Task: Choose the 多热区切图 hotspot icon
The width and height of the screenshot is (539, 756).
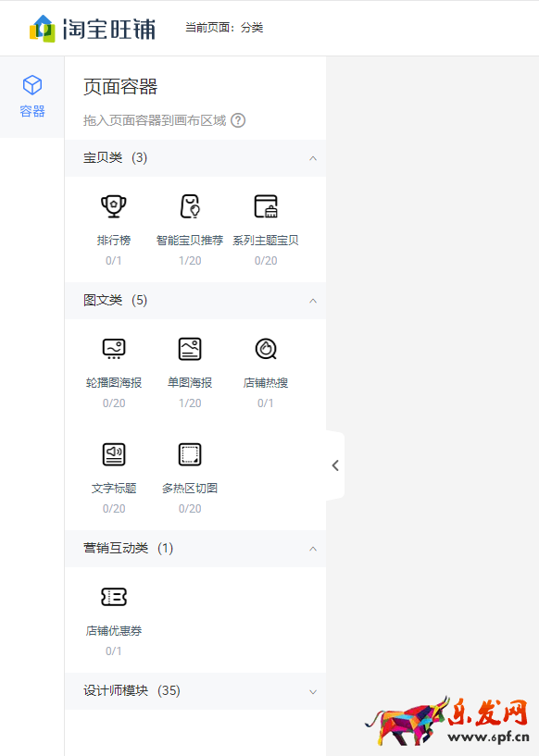Action: 190,454
